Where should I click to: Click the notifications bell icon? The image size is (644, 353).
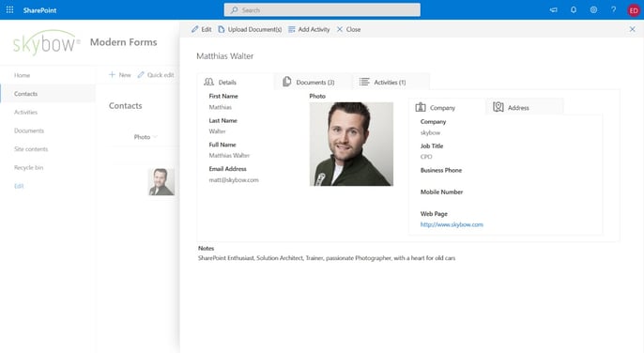point(574,10)
